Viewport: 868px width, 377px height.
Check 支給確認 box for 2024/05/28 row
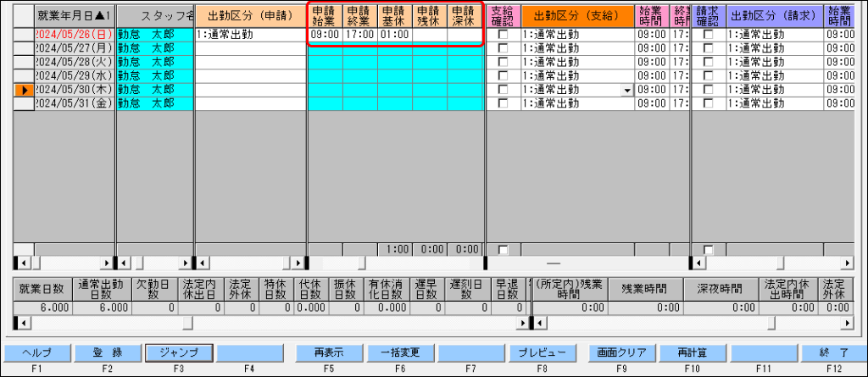tap(503, 62)
